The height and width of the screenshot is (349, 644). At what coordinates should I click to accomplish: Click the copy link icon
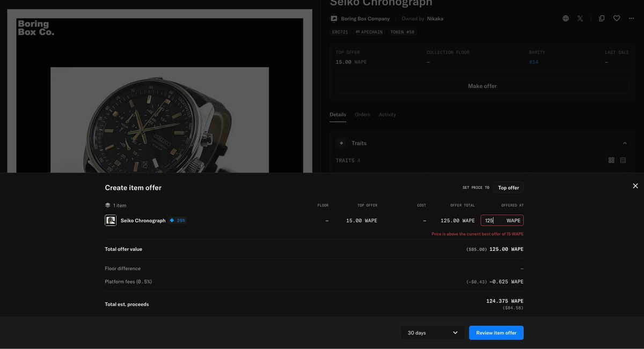coord(602,18)
